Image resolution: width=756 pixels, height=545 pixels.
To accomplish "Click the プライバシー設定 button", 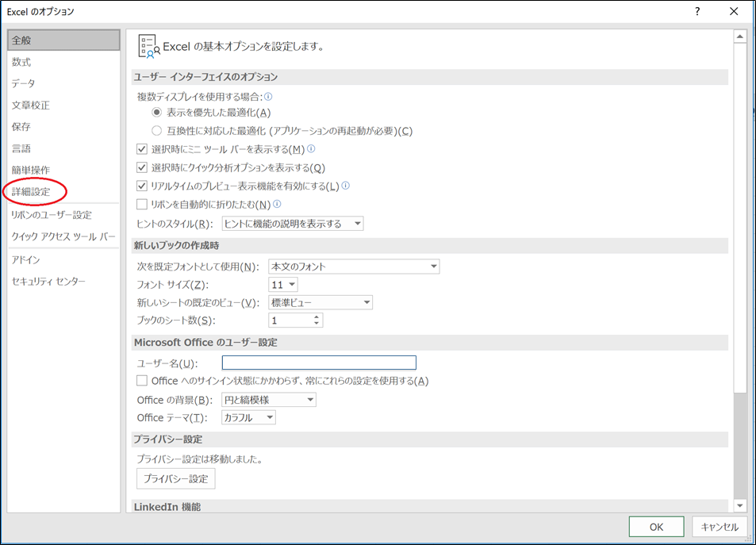I will [x=176, y=479].
